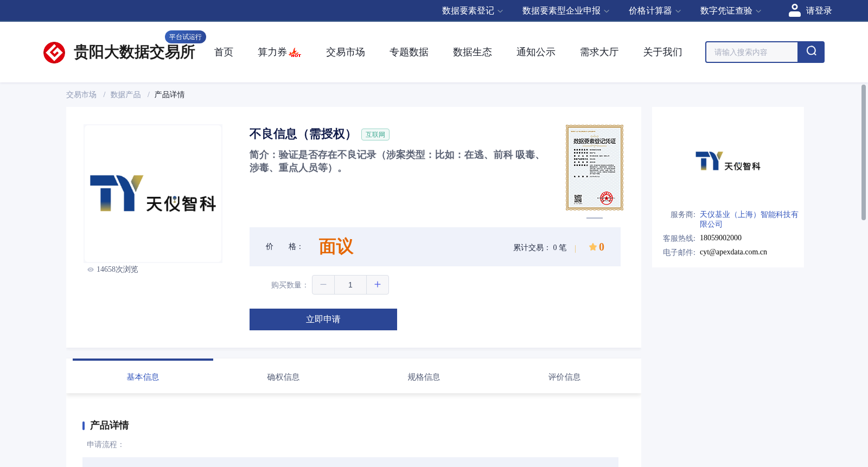Click the 累计交易 0 笔 text

pyautogui.click(x=540, y=248)
